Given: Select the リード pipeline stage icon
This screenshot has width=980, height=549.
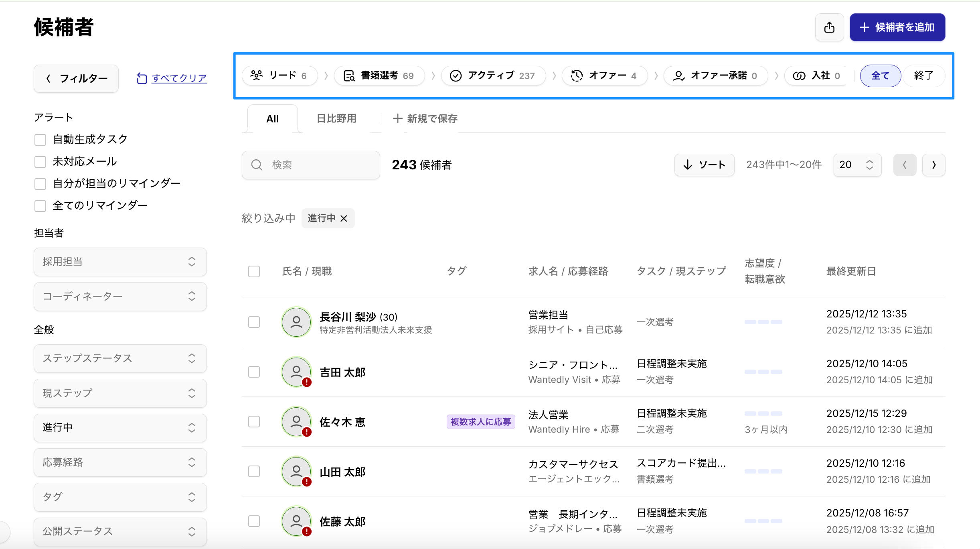Looking at the screenshot, I should click(257, 75).
